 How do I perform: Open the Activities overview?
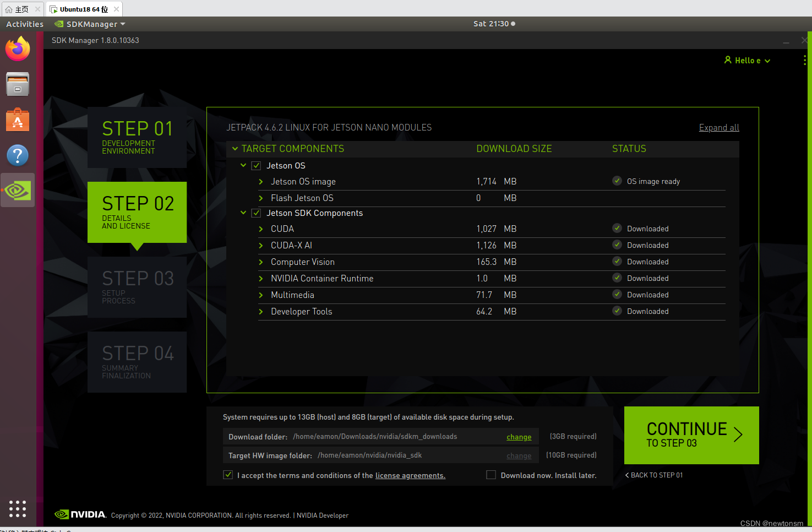(25, 24)
